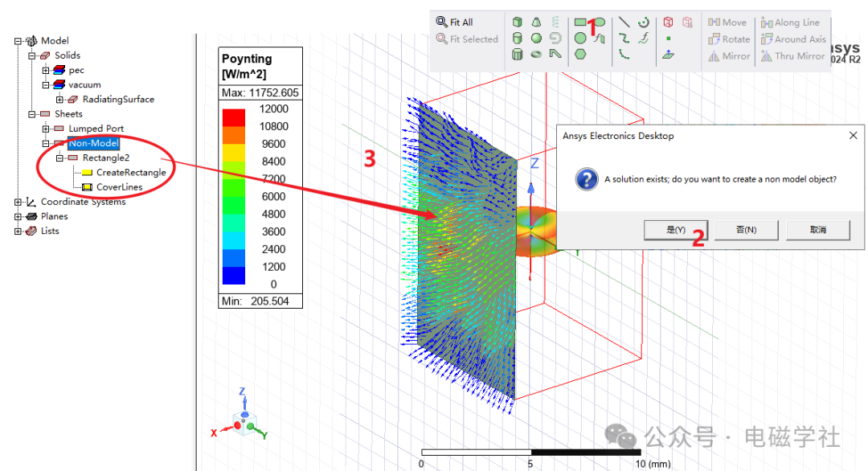Select the Draw box tool
The width and height of the screenshot is (868, 471).
[517, 23]
